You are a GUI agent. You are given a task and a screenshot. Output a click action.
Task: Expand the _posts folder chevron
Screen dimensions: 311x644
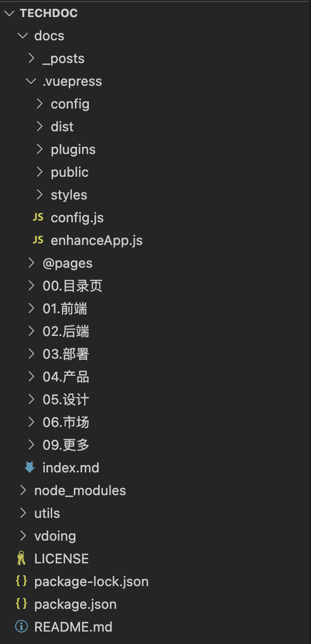click(x=31, y=58)
